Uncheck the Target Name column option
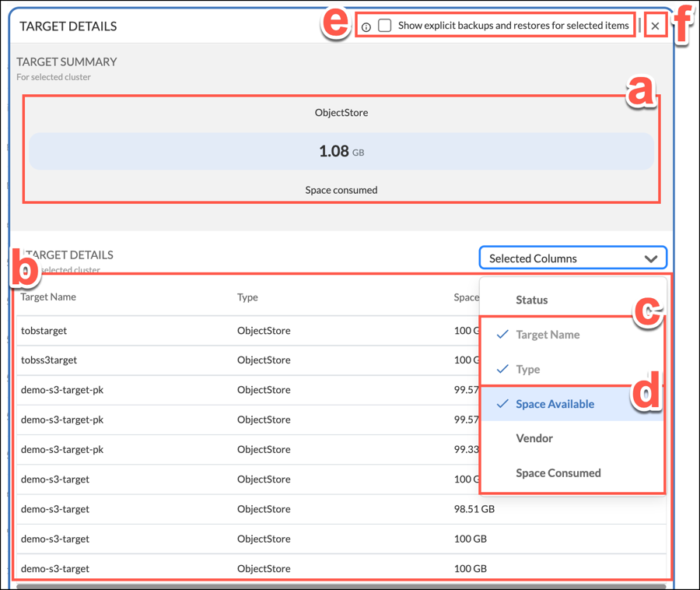 pos(548,335)
